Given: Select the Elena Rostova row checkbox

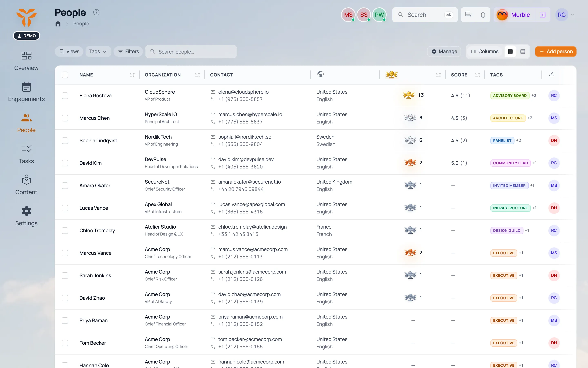Looking at the screenshot, I should 65,96.
